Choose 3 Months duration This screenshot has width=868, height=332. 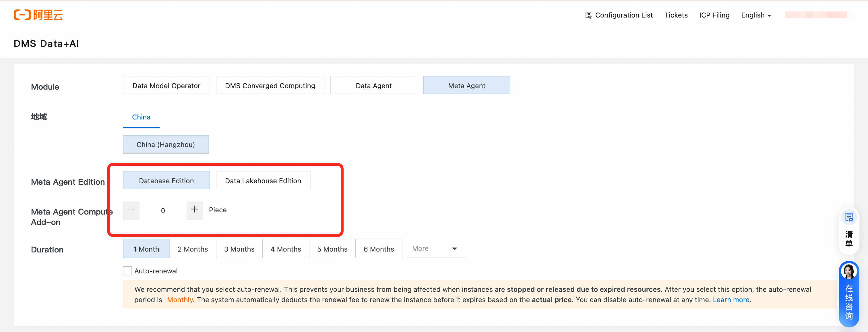click(239, 249)
